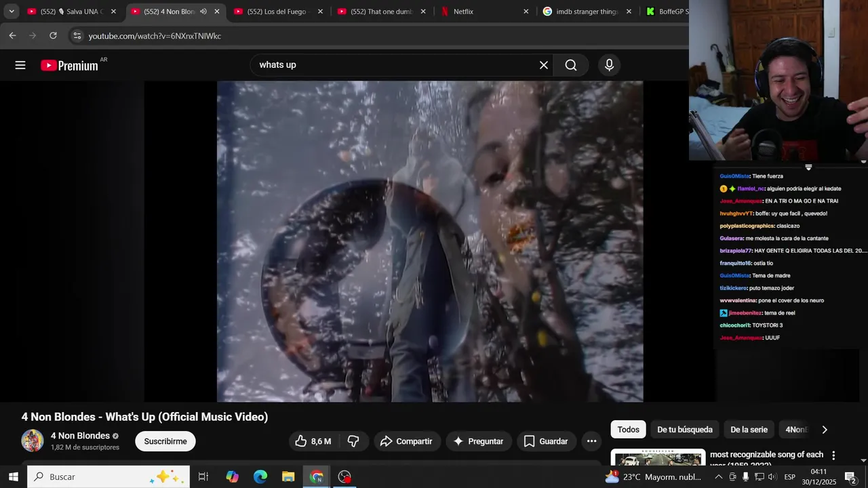Image resolution: width=868 pixels, height=488 pixels.
Task: Select 'De la serie' filter chip
Action: point(749,430)
